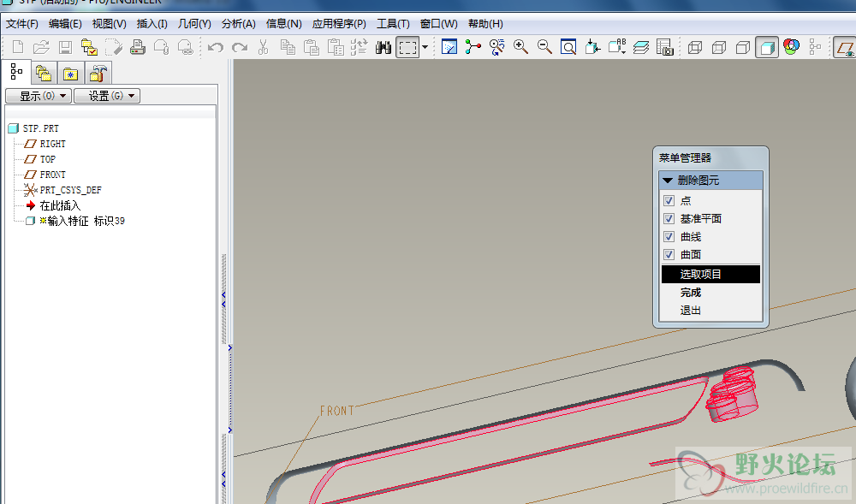Launch the view manager icon

coord(664,47)
